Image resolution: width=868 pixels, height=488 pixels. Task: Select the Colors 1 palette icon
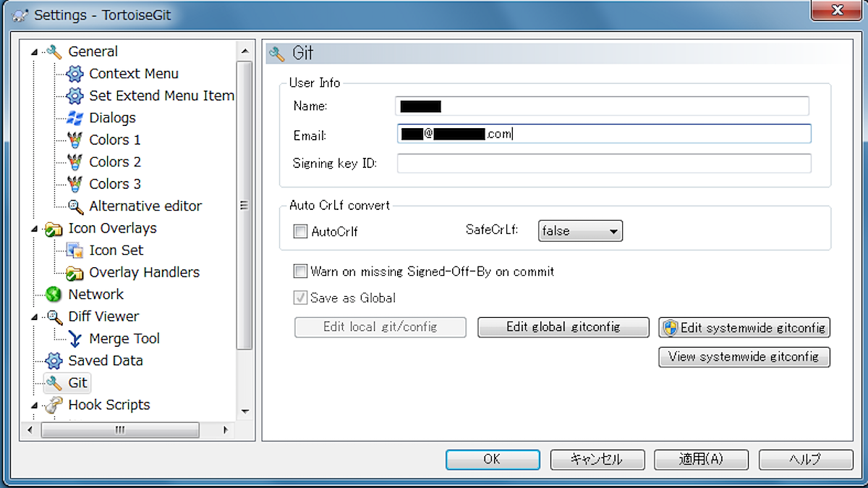point(75,140)
